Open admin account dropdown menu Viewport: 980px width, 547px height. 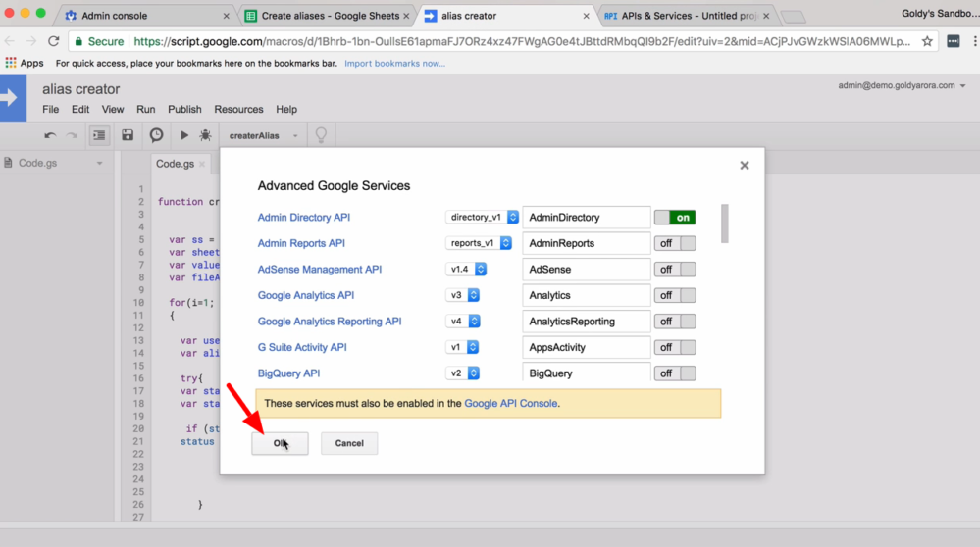tap(902, 85)
